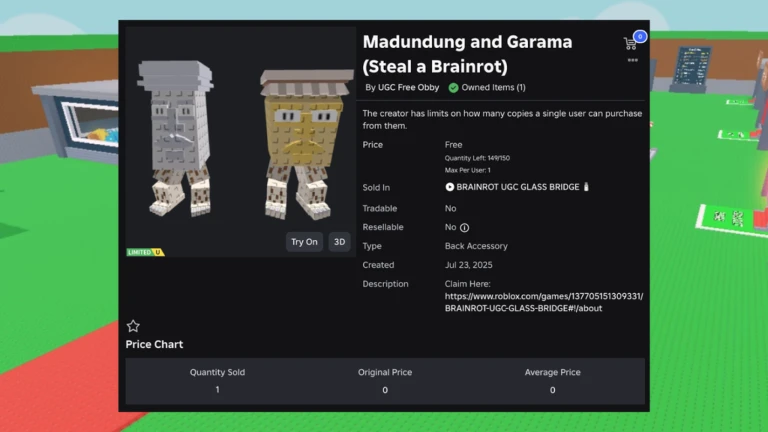
Task: Open the three-dot more options menu
Action: (633, 60)
